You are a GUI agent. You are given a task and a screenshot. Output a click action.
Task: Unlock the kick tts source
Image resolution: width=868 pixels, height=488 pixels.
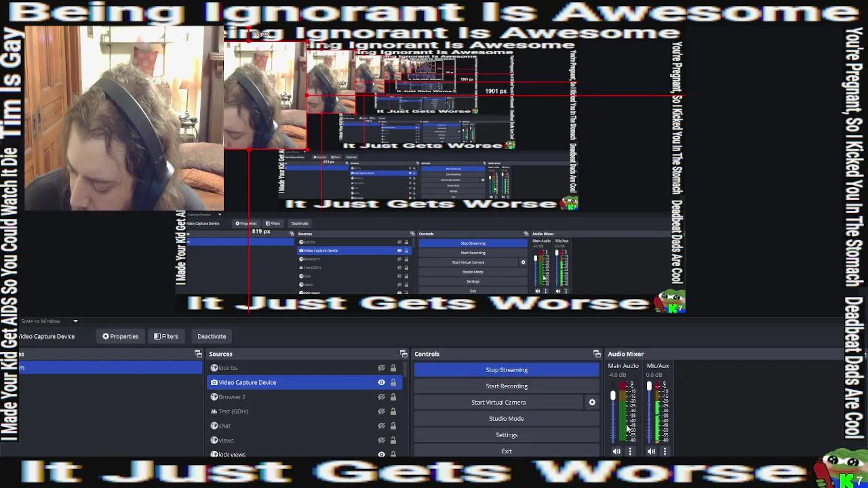pos(393,368)
